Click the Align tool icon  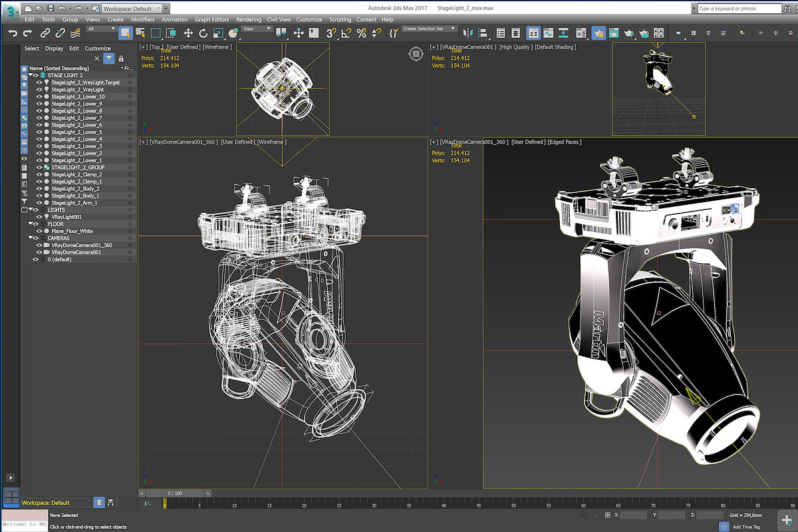tap(483, 33)
